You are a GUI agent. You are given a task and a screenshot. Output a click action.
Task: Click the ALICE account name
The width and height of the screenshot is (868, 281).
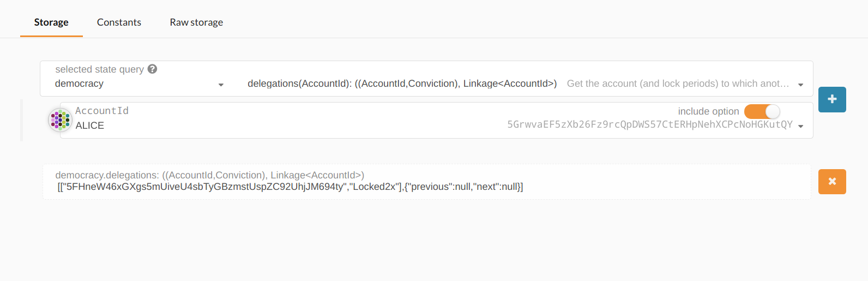click(90, 125)
